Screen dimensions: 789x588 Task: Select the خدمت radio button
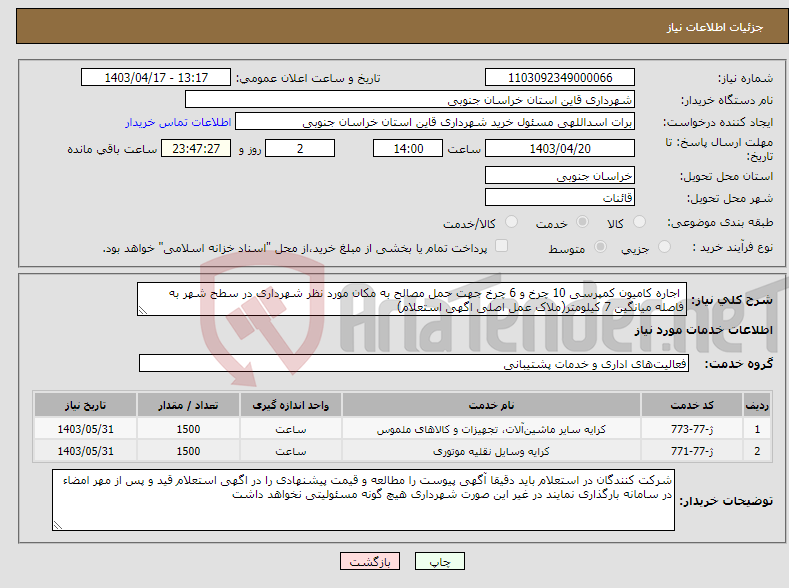(582, 222)
